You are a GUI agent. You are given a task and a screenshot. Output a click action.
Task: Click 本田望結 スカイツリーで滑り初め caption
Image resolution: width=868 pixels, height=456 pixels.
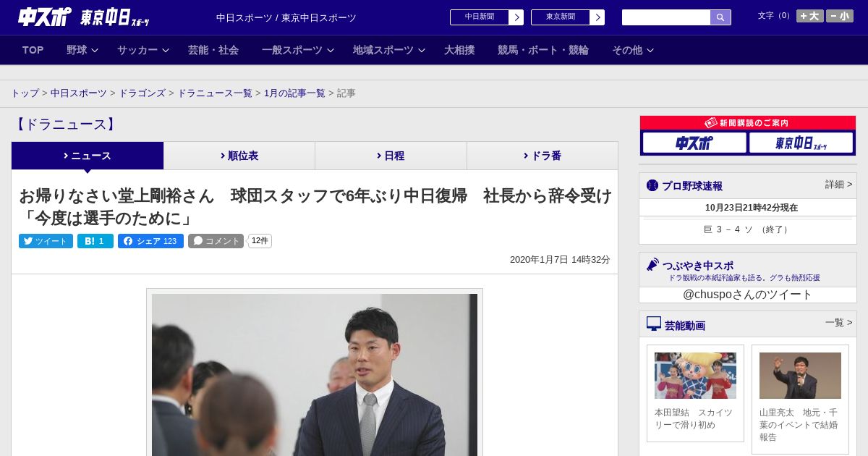coord(694,418)
